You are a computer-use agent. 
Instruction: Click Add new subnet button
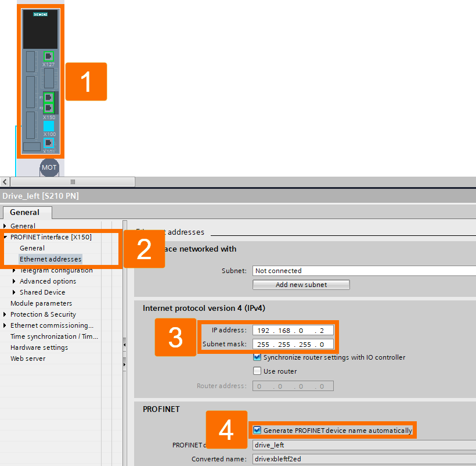click(x=301, y=285)
